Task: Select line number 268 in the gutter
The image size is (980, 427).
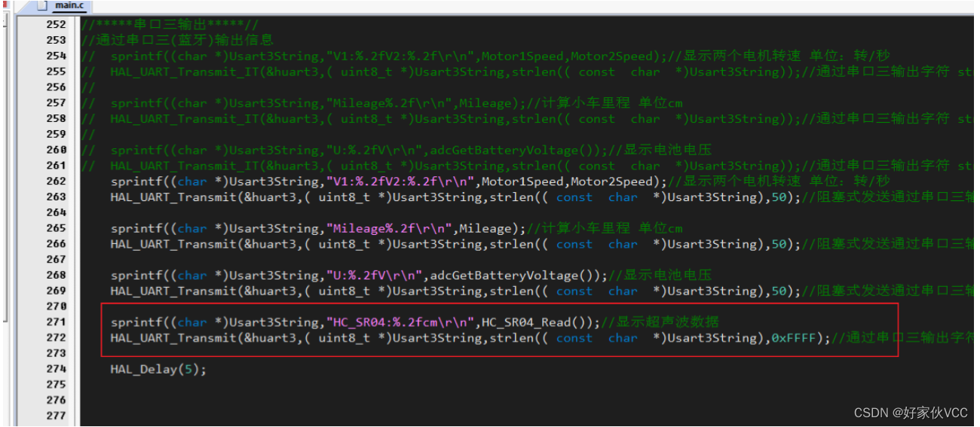Action: (56, 276)
